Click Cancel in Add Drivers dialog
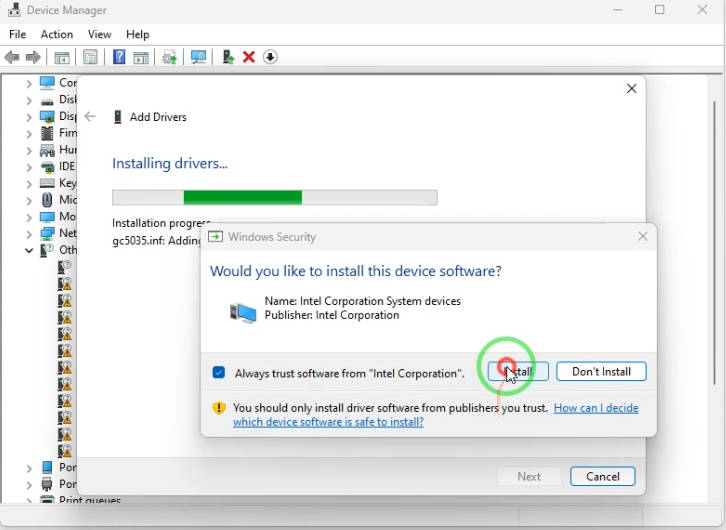726x530 pixels. (602, 476)
